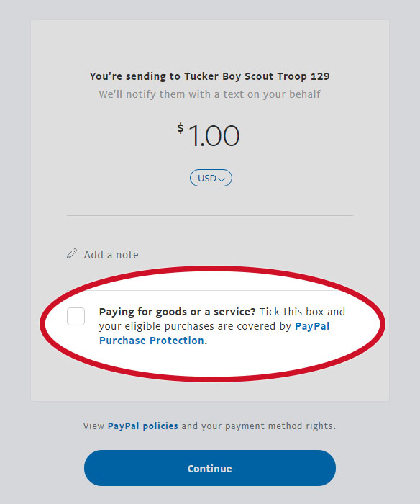Screen dimensions: 420x504
Task: Click the pencil icon beside Add a note
Action: [x=72, y=253]
